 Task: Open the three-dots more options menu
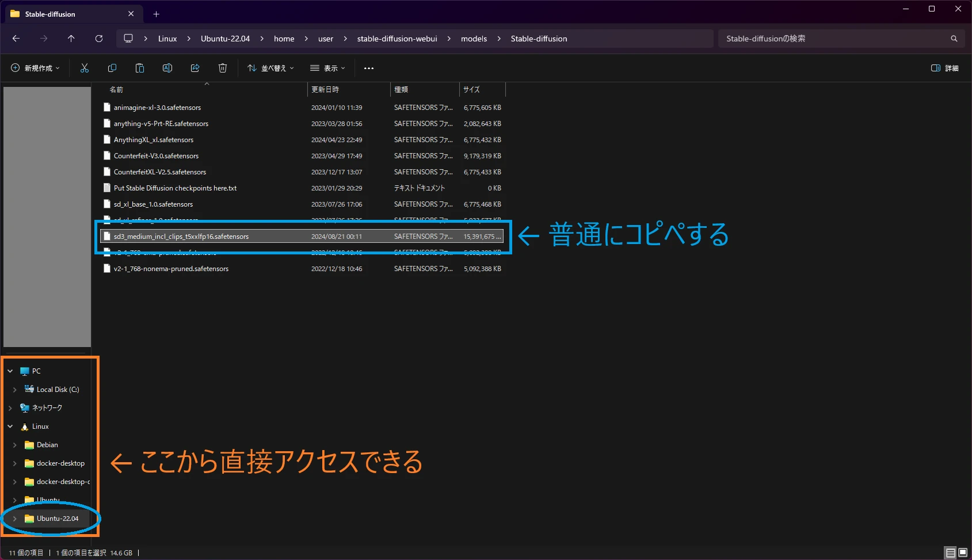click(x=369, y=68)
